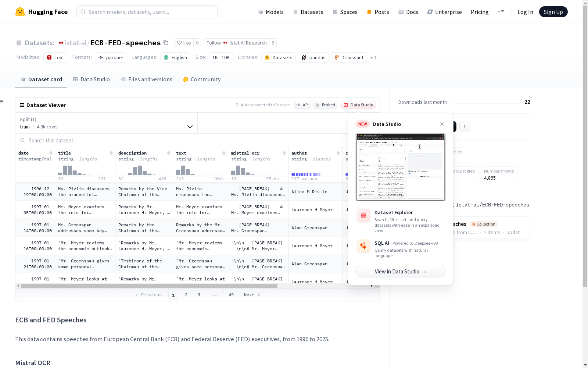Open the Data Studio preview thumbnail

click(401, 167)
